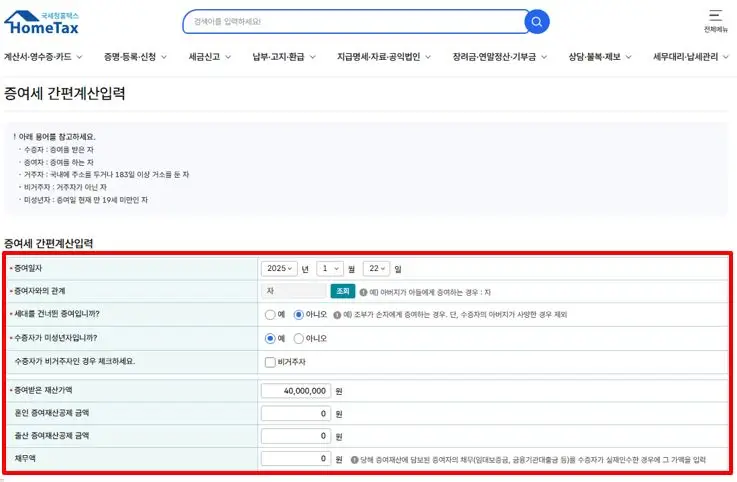Open the day dropdown showing 22
This screenshot has width=737, height=482.
pos(376,269)
